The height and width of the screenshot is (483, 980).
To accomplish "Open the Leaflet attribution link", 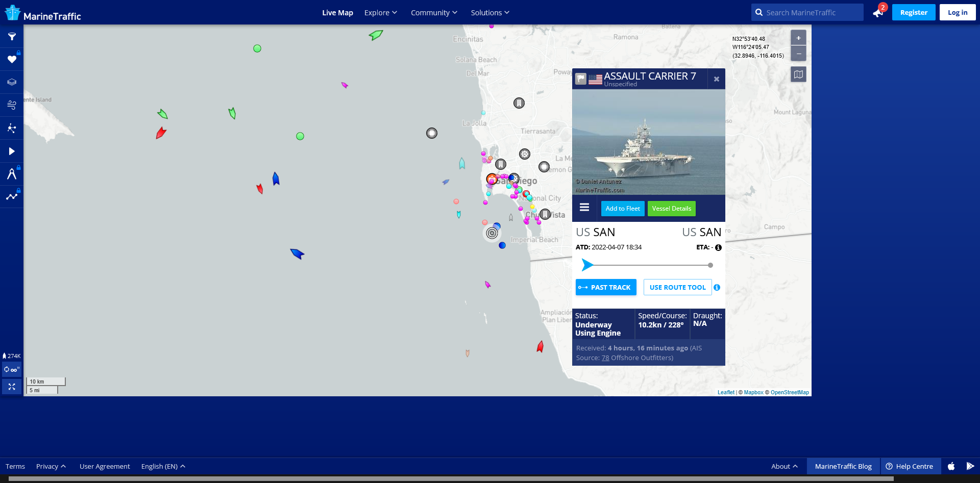I will (x=726, y=392).
